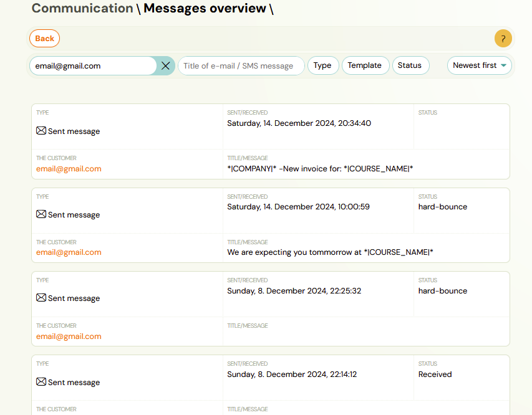The height and width of the screenshot is (415, 532).
Task: Click the envelope icon beside the 10:00:59 hard-bounce message
Action: tap(41, 214)
